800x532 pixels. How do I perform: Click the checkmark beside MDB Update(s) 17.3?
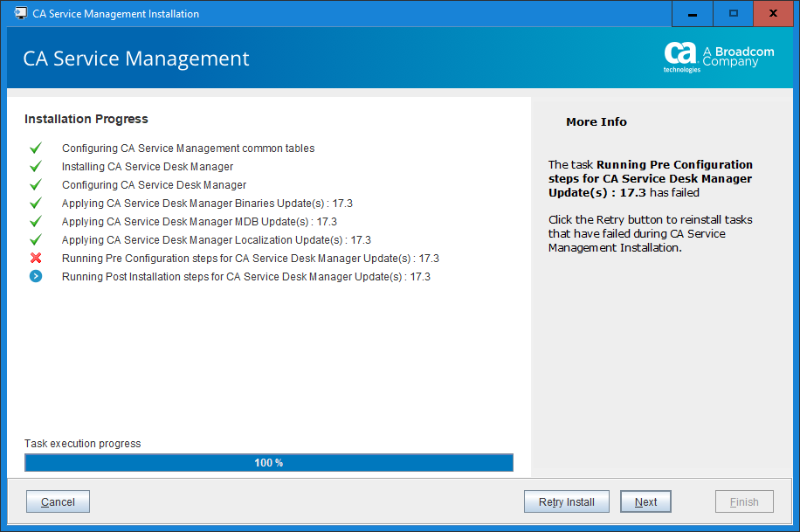[36, 221]
